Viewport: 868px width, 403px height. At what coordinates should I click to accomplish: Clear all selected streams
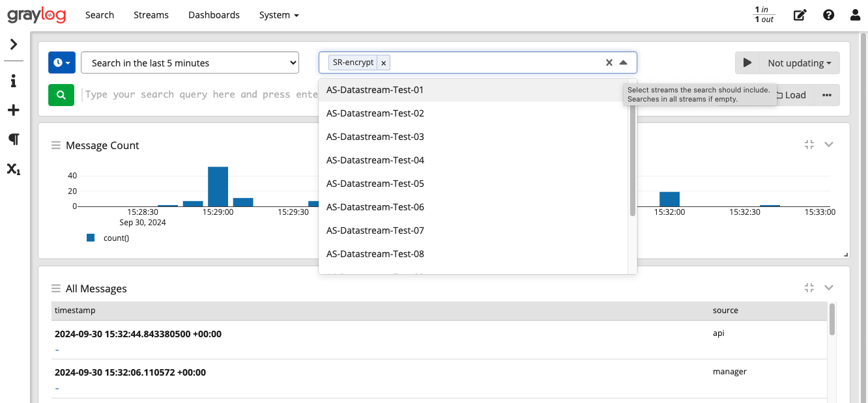pyautogui.click(x=609, y=63)
